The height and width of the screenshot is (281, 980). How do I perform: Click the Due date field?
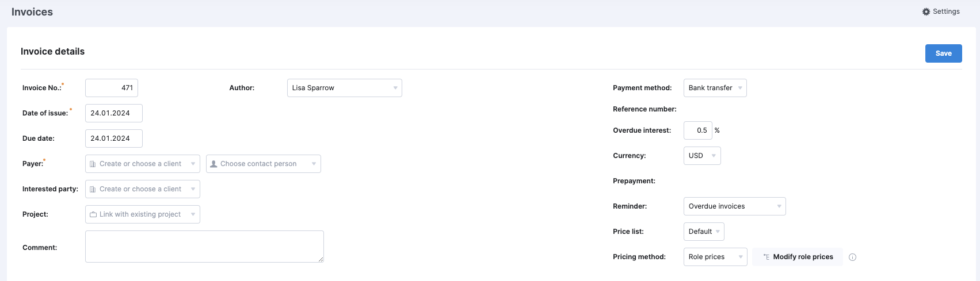point(114,138)
